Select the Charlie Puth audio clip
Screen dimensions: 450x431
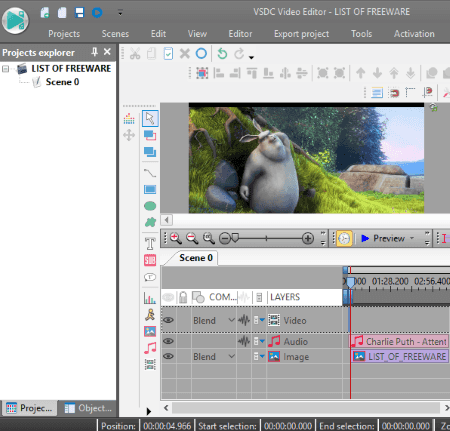pos(399,341)
